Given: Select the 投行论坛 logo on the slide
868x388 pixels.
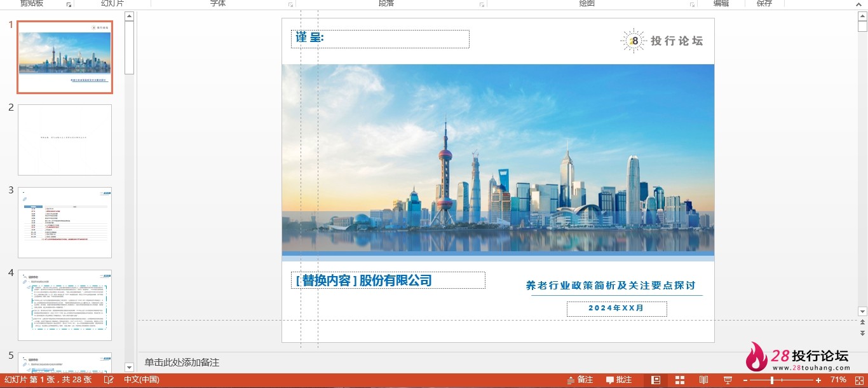Looking at the screenshot, I should pos(661,41).
